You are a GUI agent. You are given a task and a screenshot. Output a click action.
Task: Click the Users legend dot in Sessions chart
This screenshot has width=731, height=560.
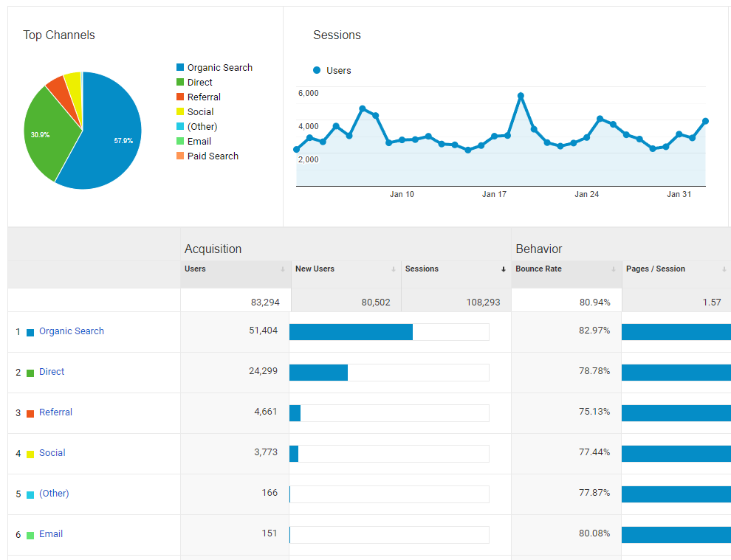[317, 71]
